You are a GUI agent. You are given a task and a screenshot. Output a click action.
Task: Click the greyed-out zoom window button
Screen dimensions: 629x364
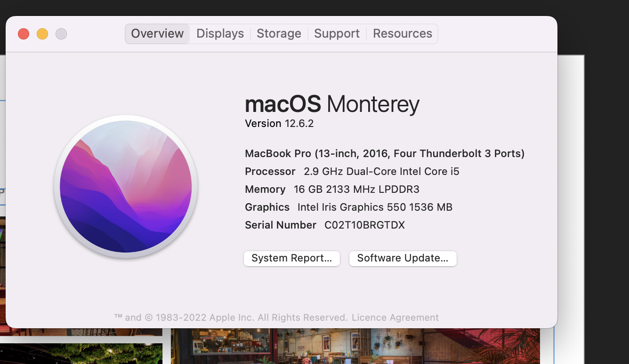coord(61,34)
